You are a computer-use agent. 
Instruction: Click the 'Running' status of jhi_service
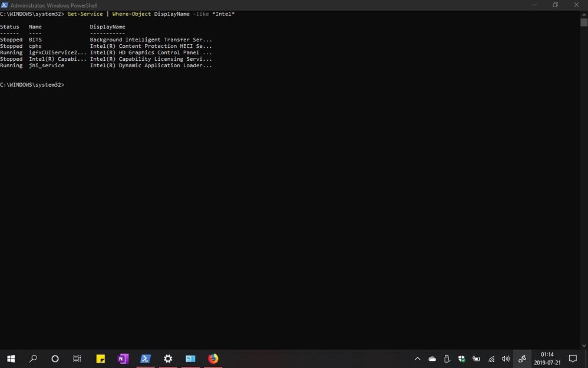tap(11, 65)
